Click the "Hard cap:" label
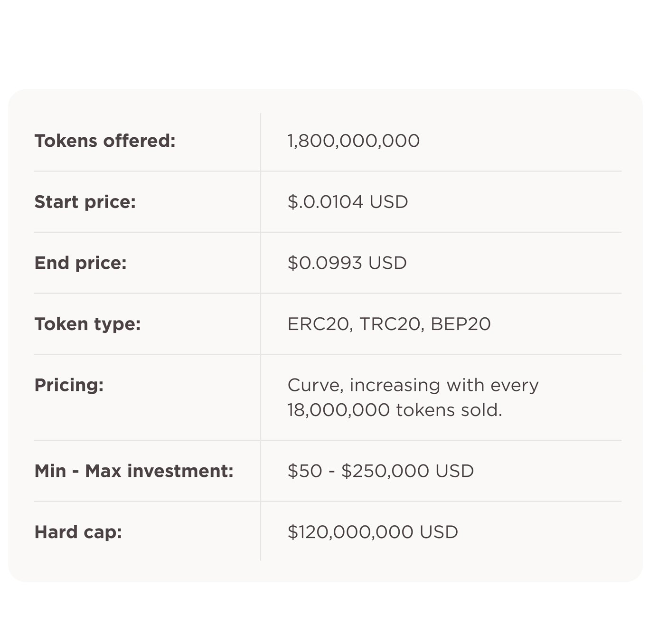This screenshot has width=658, height=644. pos(78,532)
